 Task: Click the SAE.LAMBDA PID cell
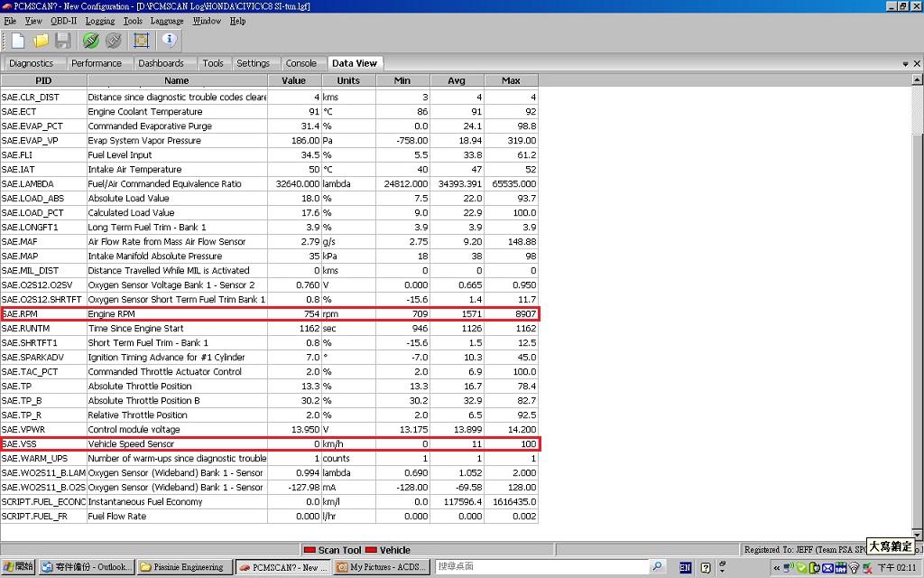[x=43, y=184]
